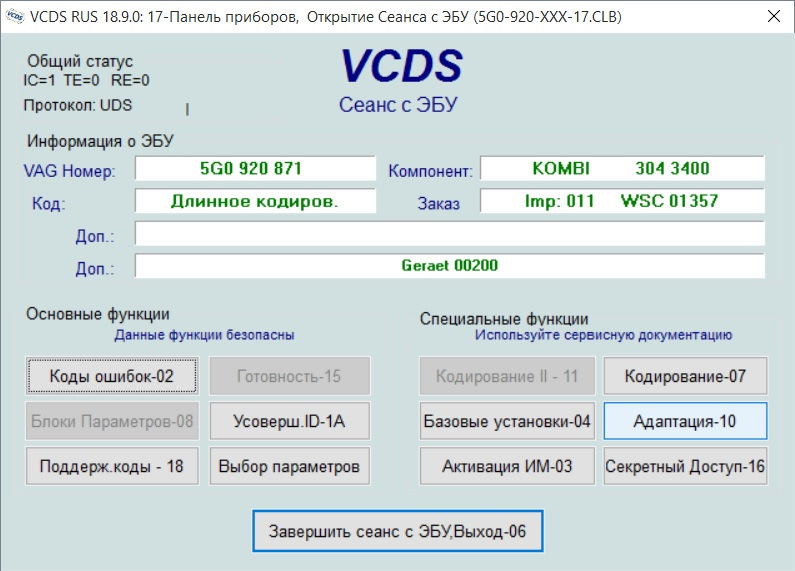
Task: Open the Кодирование-07 coding function
Action: tap(685, 376)
